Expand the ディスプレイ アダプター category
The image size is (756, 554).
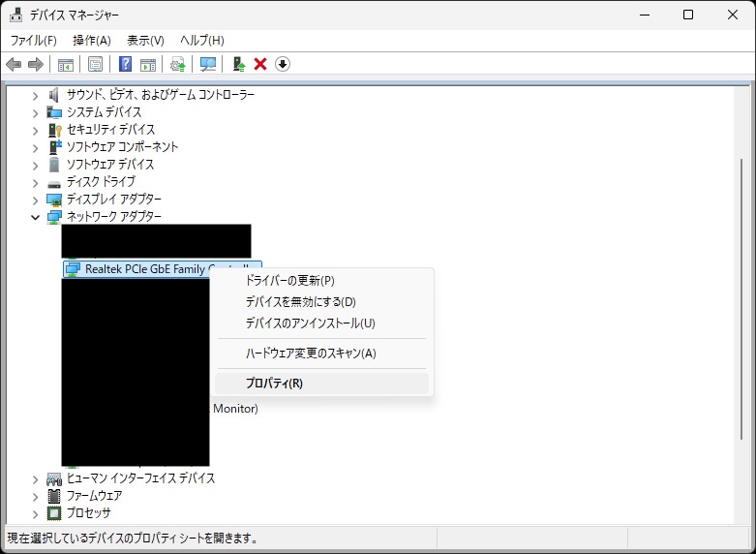coord(36,200)
